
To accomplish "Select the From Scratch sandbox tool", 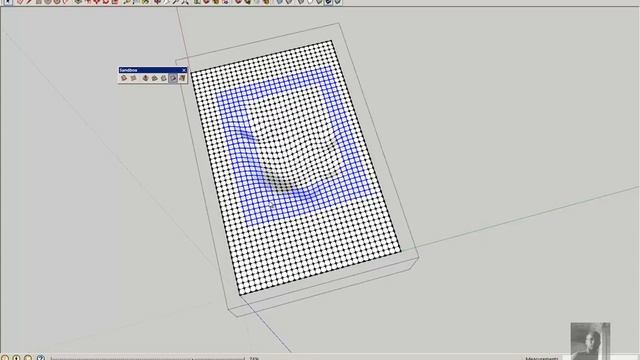I will (133, 78).
